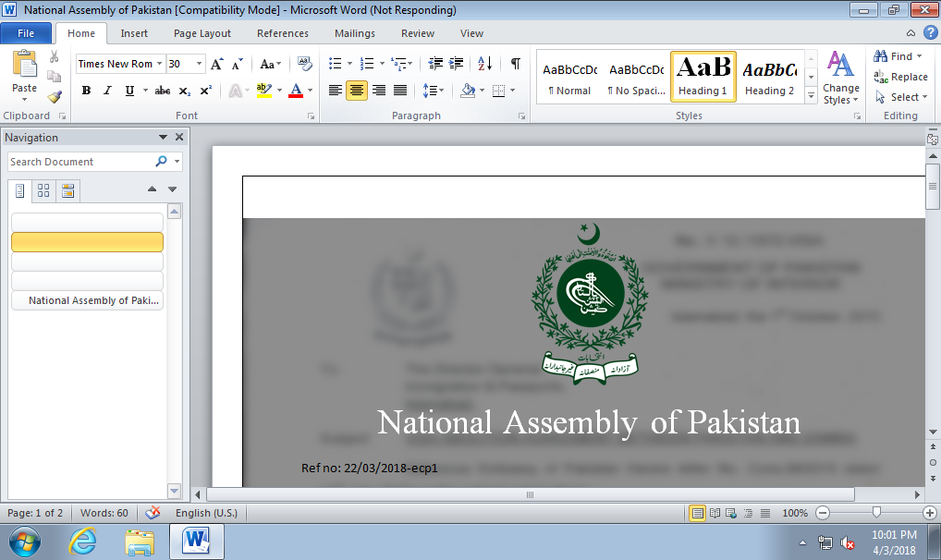This screenshot has width=941, height=560.
Task: Click the zoom slider handle
Action: 876,513
